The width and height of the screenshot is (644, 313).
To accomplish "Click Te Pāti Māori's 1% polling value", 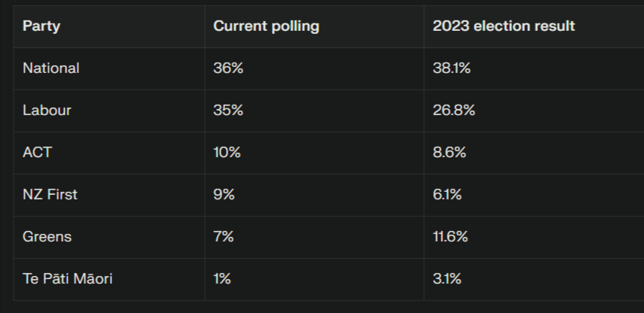I will pos(222,279).
